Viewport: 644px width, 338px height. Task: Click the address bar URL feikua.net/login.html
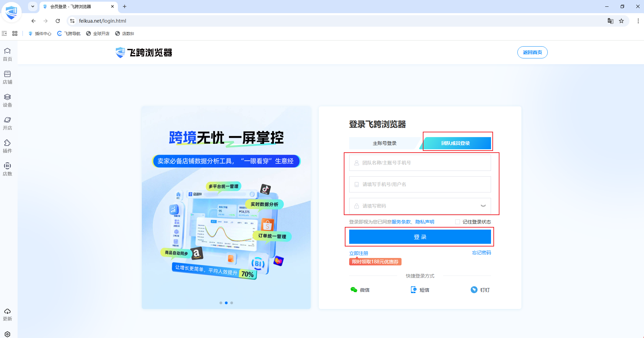click(103, 21)
